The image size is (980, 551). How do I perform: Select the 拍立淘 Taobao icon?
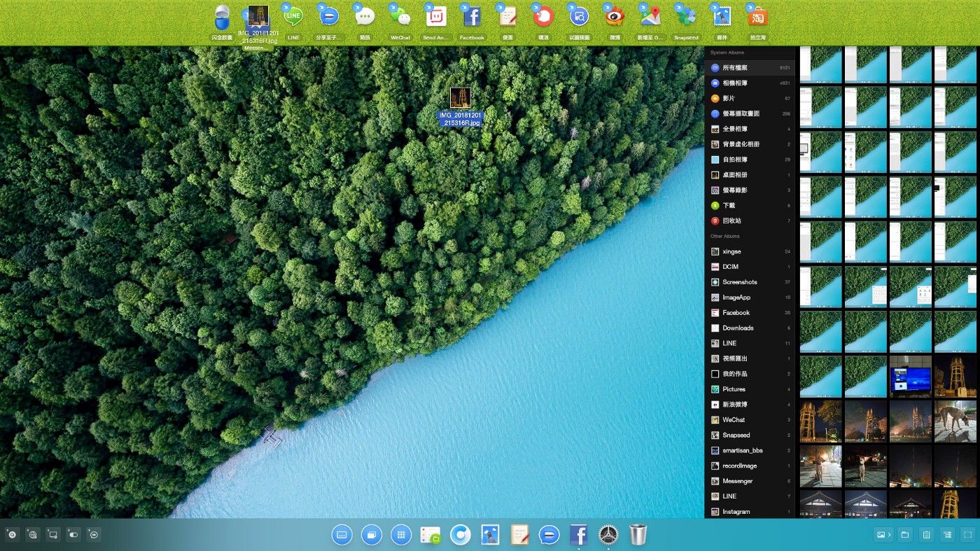[757, 17]
